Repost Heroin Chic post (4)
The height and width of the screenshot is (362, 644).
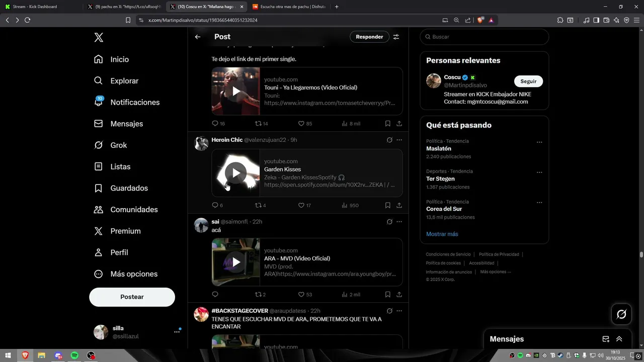click(260, 206)
